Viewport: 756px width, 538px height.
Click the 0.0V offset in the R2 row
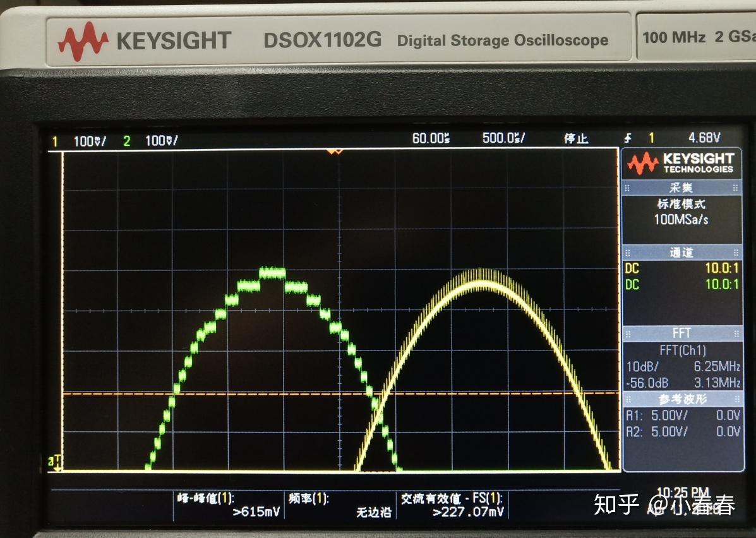point(728,431)
